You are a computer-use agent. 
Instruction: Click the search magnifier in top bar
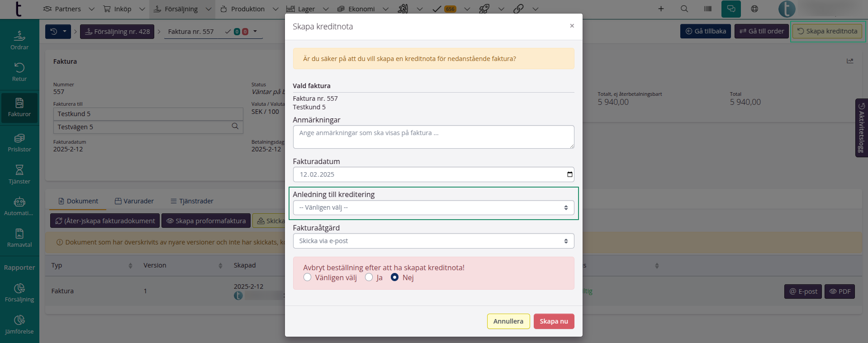click(684, 9)
